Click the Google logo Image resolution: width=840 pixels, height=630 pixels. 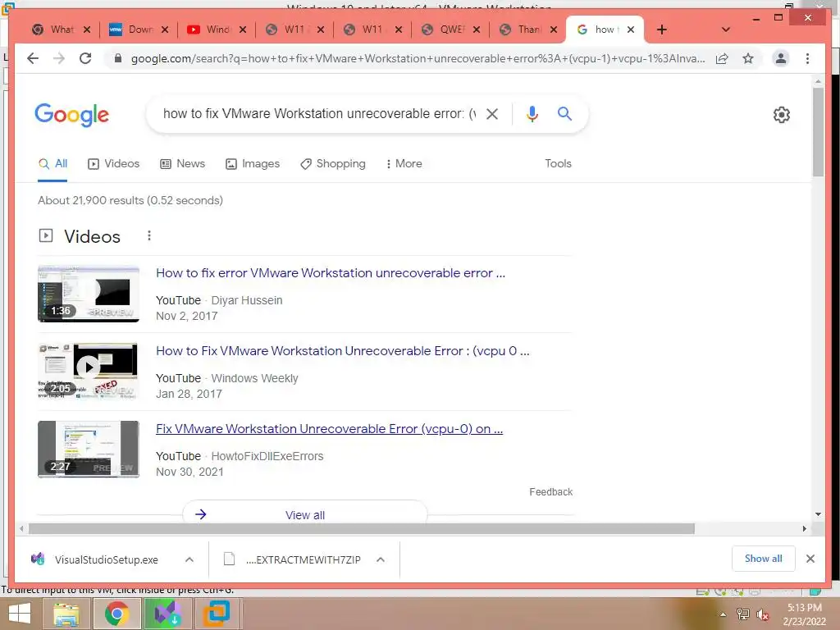pyautogui.click(x=72, y=115)
